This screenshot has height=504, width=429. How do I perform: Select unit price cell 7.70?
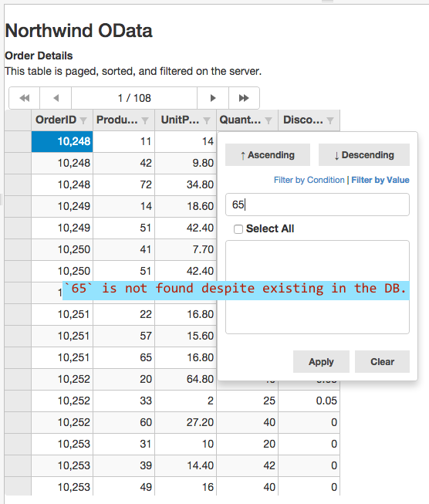(185, 249)
